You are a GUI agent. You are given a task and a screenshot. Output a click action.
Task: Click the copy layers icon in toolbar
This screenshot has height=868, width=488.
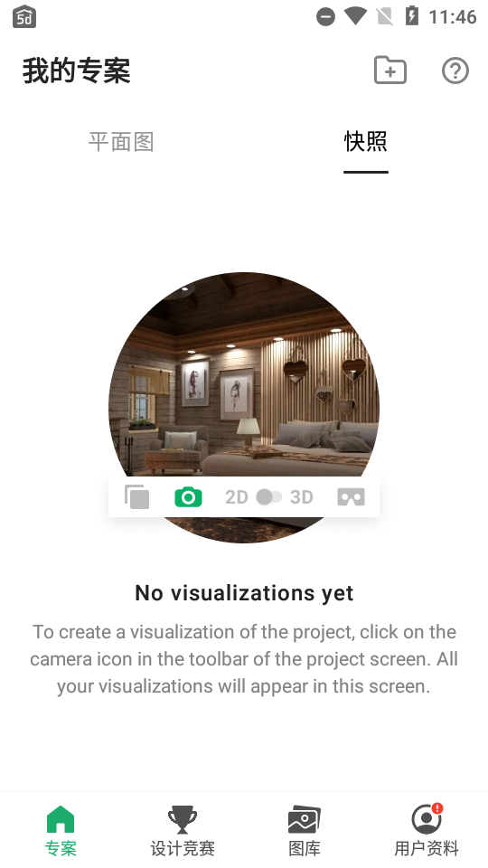tap(136, 496)
